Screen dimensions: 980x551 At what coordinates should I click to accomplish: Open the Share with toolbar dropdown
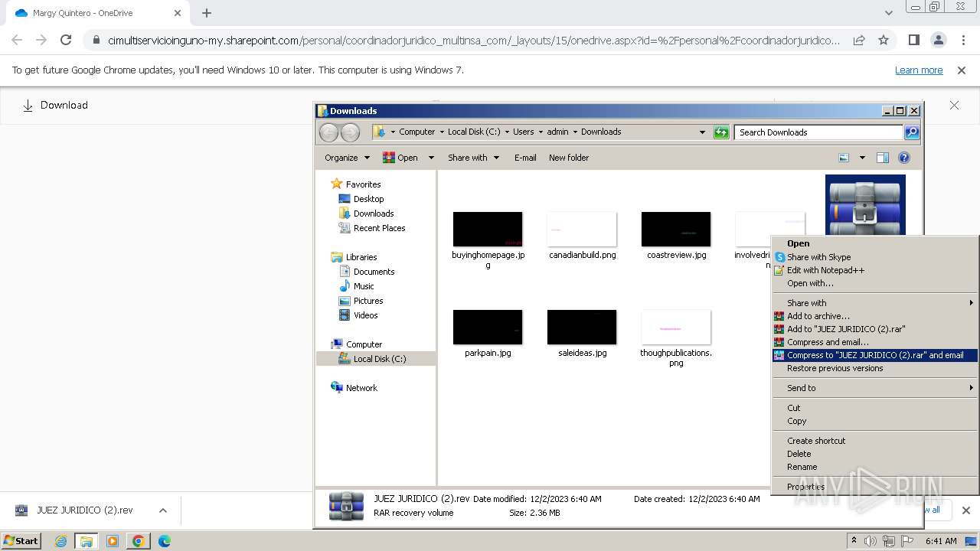[473, 158]
